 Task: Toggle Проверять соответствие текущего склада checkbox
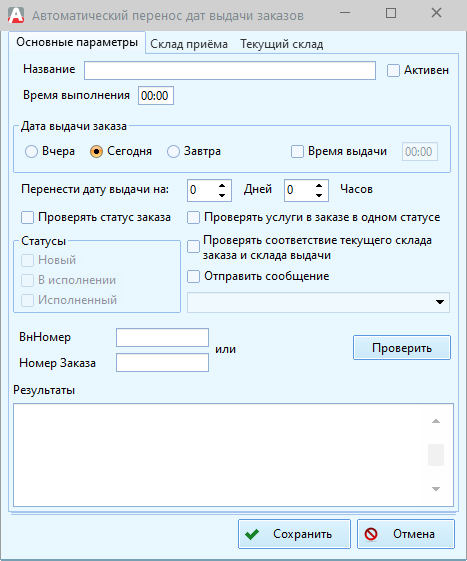[x=193, y=247]
